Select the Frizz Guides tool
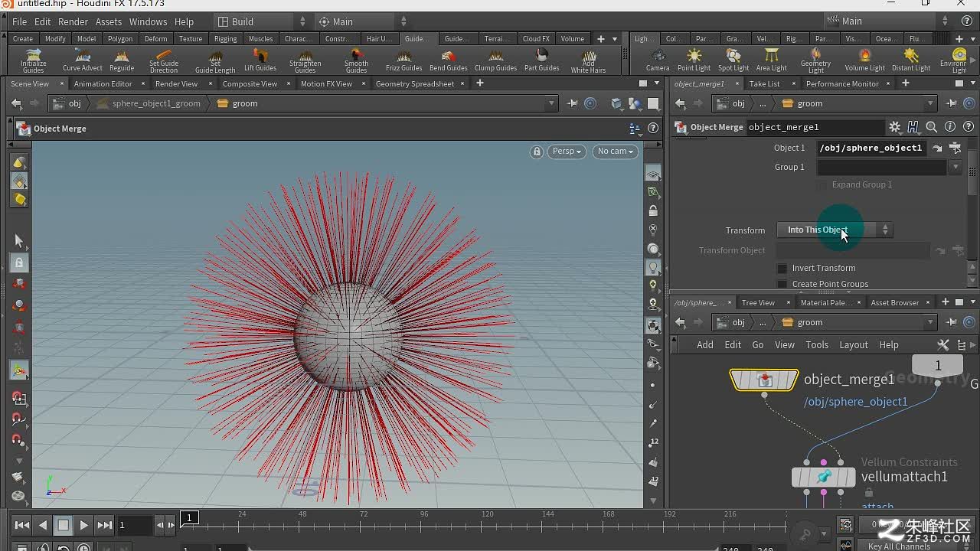This screenshot has width=980, height=551. [403, 60]
